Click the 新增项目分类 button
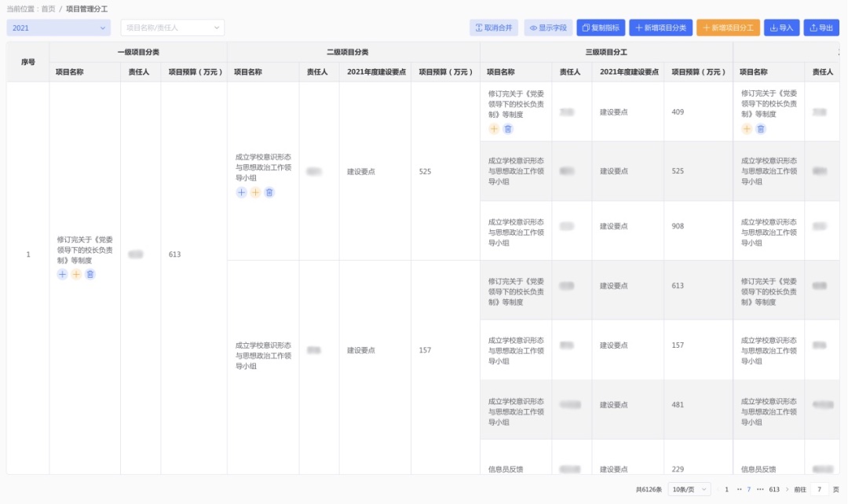 point(660,27)
